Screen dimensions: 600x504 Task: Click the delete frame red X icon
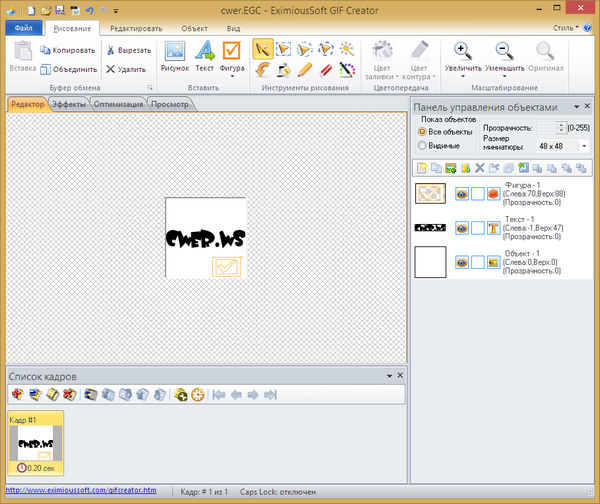[x=65, y=394]
